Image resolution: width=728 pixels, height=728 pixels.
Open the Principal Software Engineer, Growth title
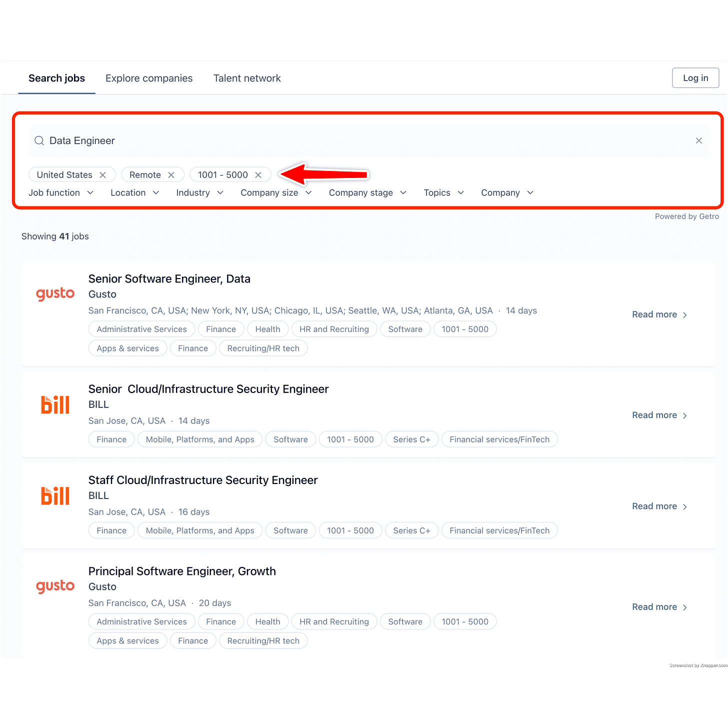click(182, 571)
